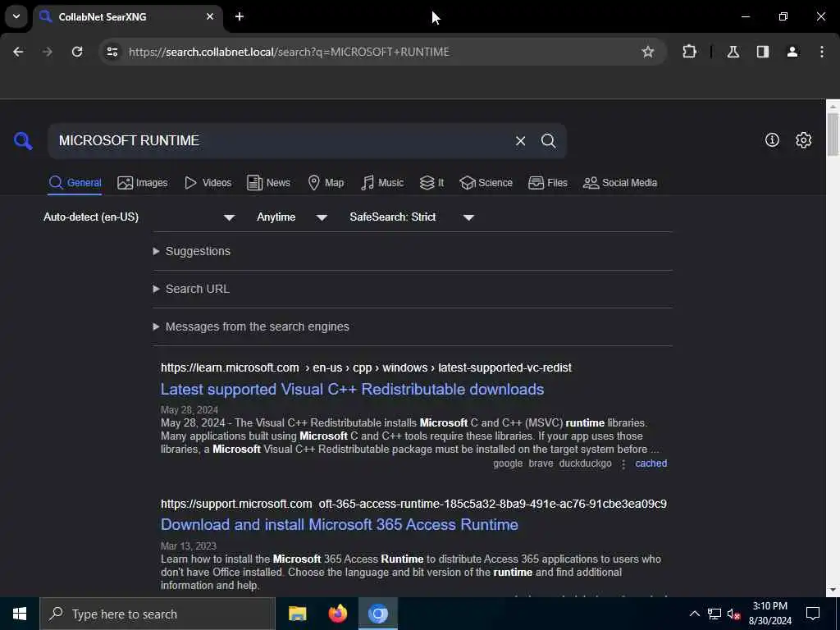Open Latest supported Visual C++ Redistributable downloads
Screen dimensions: 840x630
pyautogui.click(x=352, y=389)
